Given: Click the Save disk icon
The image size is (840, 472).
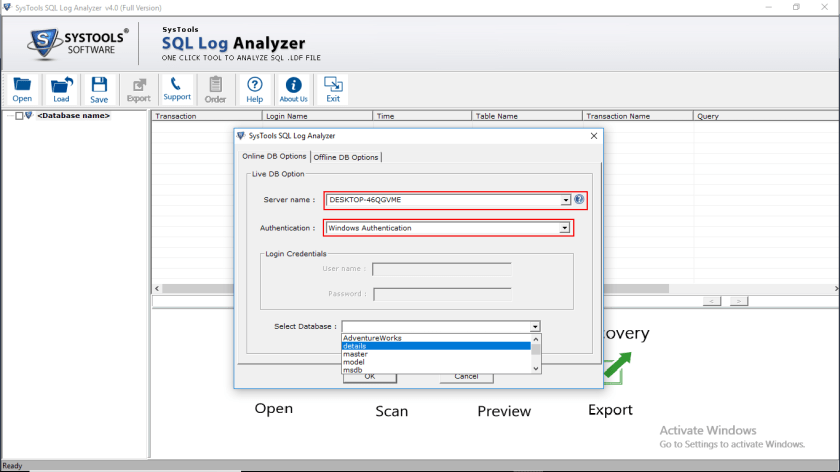Looking at the screenshot, I should tap(99, 89).
